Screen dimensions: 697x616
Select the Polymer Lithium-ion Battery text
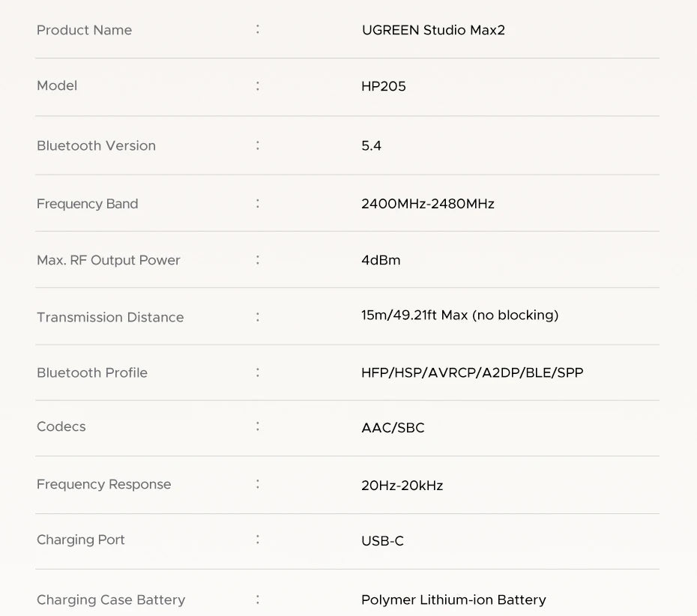(453, 600)
